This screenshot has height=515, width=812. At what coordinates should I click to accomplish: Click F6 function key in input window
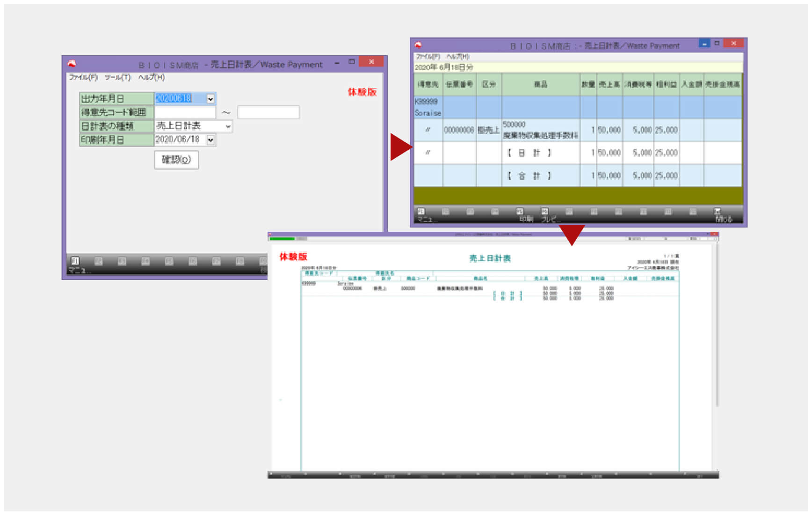192,261
